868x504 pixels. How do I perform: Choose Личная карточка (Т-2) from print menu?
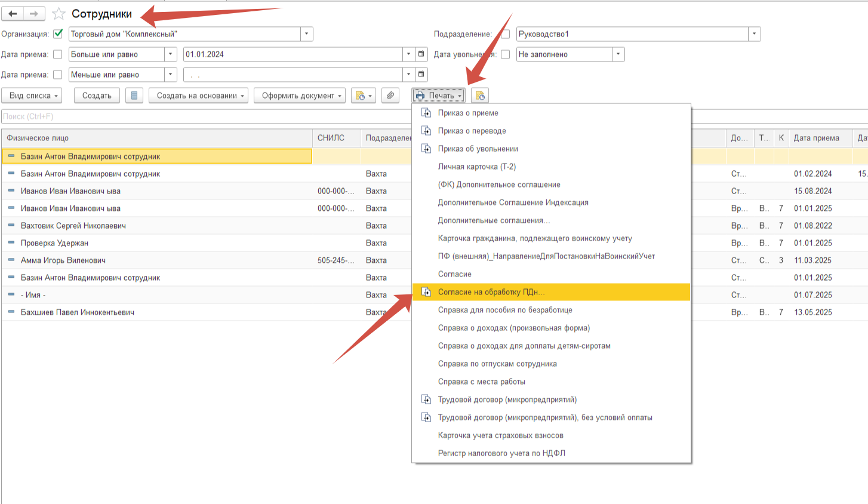(476, 167)
